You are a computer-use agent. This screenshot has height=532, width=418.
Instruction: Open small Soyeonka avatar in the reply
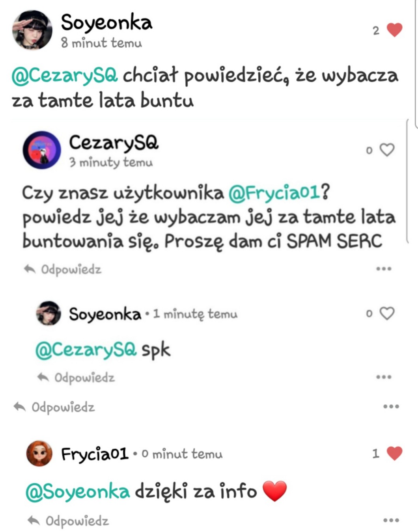pos(49,313)
